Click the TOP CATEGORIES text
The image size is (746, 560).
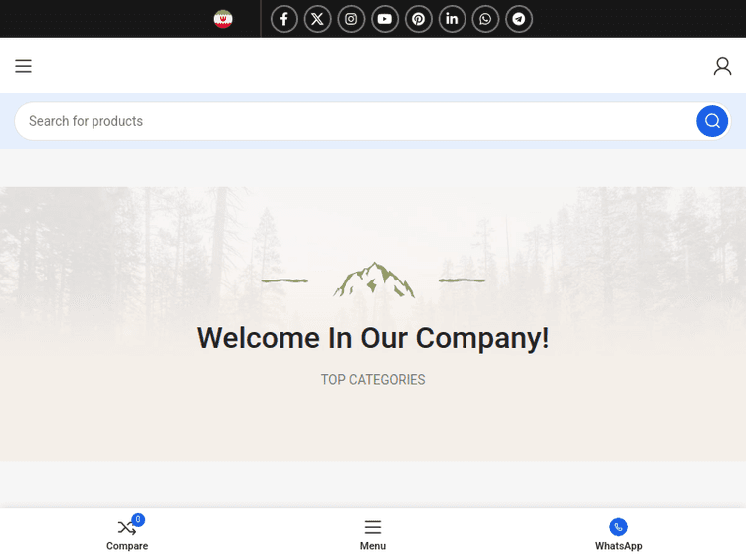[x=373, y=380]
